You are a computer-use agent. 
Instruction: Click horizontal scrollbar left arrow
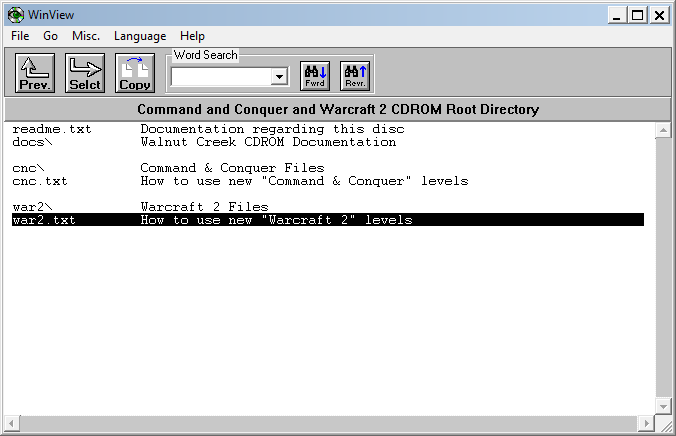12,423
